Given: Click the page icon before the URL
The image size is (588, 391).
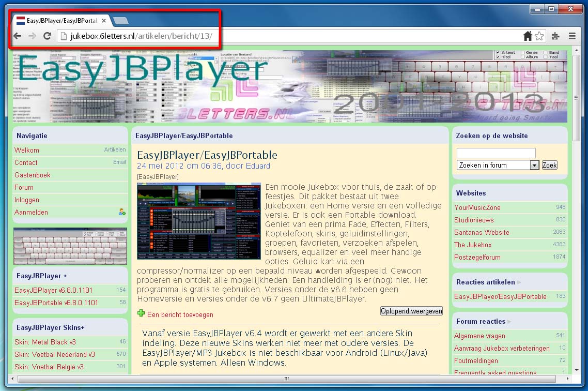Looking at the screenshot, I should [64, 36].
